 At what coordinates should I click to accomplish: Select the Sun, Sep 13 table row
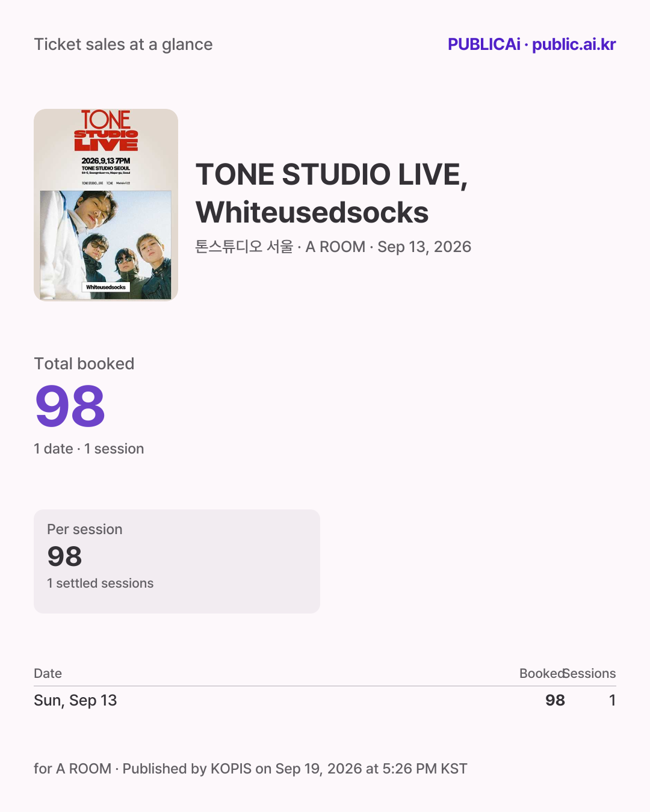(325, 700)
